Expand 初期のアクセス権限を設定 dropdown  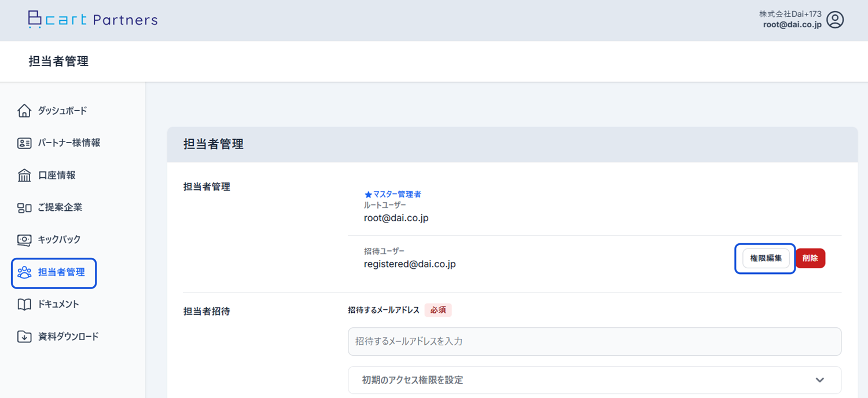[x=594, y=380]
